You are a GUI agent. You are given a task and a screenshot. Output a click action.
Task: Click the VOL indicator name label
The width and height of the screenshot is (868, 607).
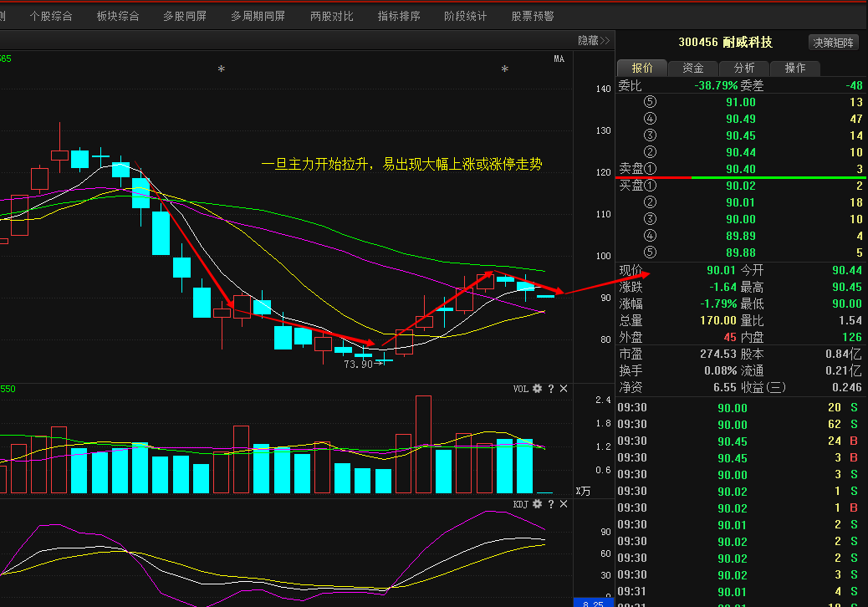521,389
